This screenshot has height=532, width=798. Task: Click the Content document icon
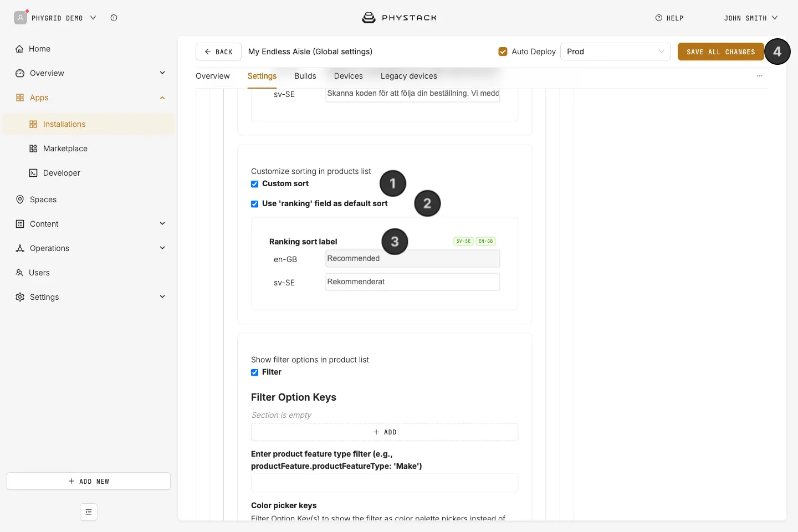click(x=20, y=224)
